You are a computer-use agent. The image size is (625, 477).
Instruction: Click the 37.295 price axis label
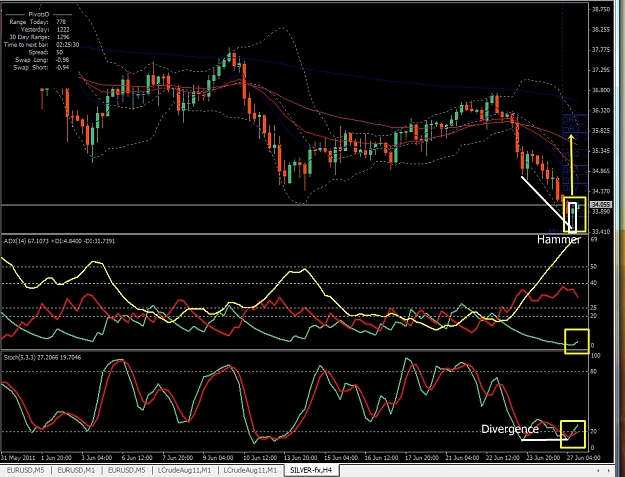(x=601, y=70)
